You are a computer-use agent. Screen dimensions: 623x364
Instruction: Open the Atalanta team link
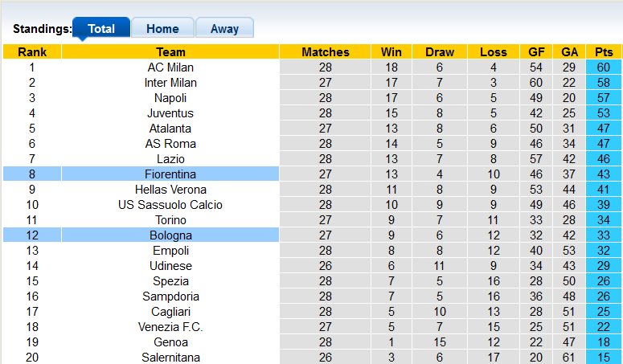point(170,129)
